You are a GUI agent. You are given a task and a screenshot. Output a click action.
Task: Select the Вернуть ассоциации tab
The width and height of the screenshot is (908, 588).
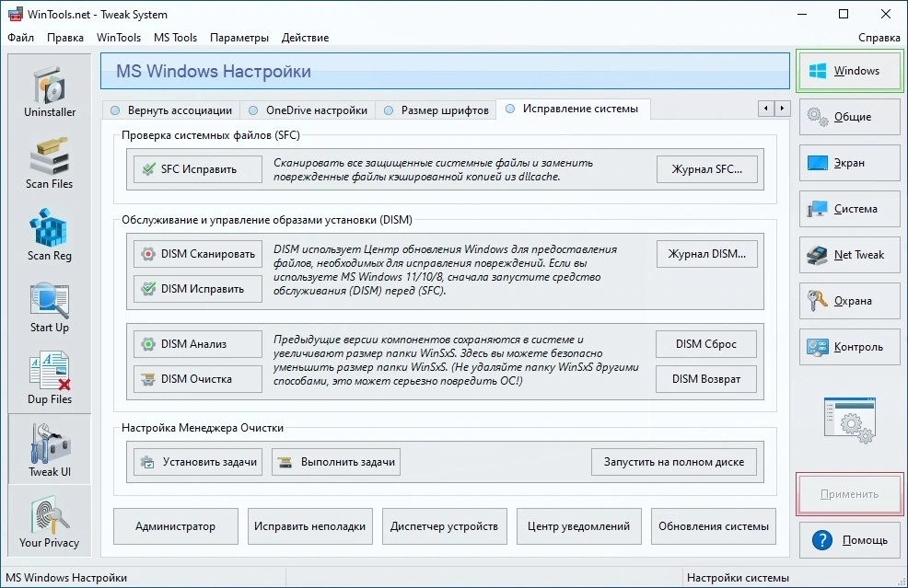point(171,110)
